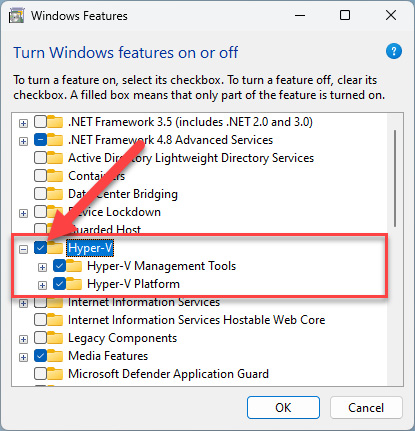Expand Hyper-V Management Tools node

(42, 267)
